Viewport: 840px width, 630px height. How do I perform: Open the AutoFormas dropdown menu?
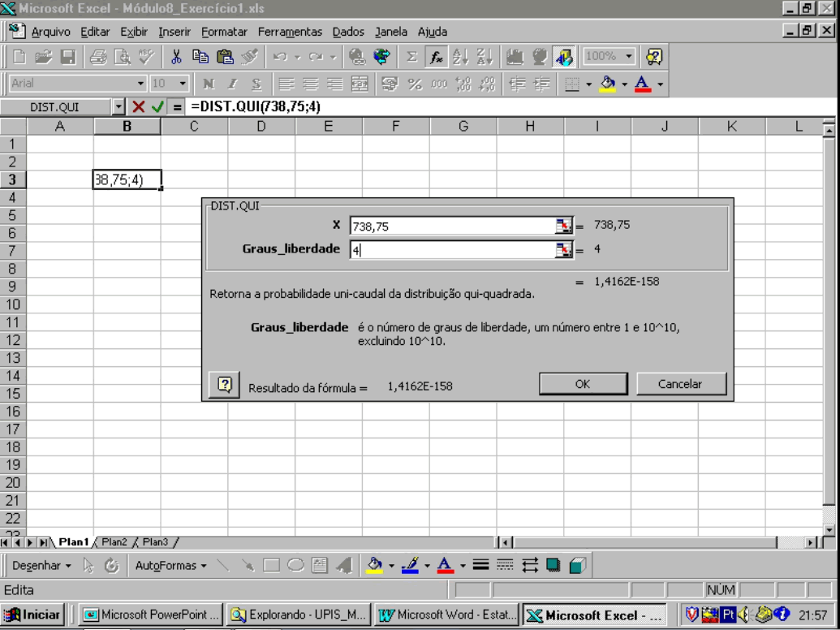[x=171, y=565]
